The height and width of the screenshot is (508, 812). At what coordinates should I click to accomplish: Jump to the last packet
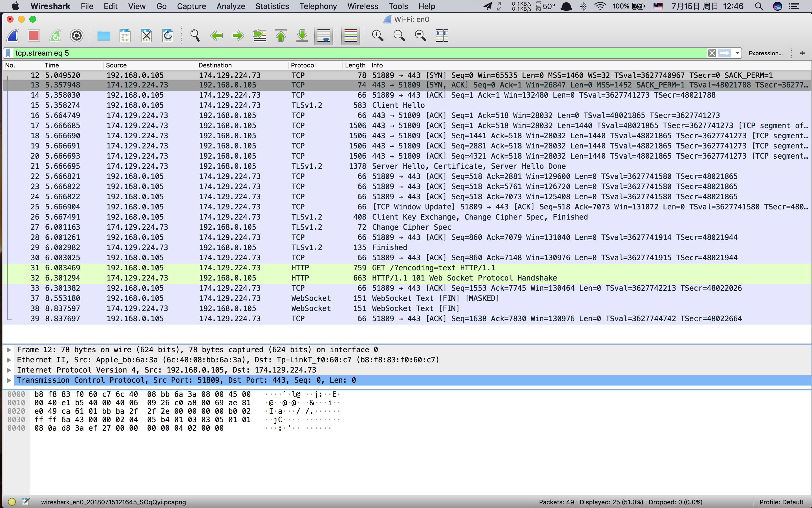pyautogui.click(x=302, y=36)
